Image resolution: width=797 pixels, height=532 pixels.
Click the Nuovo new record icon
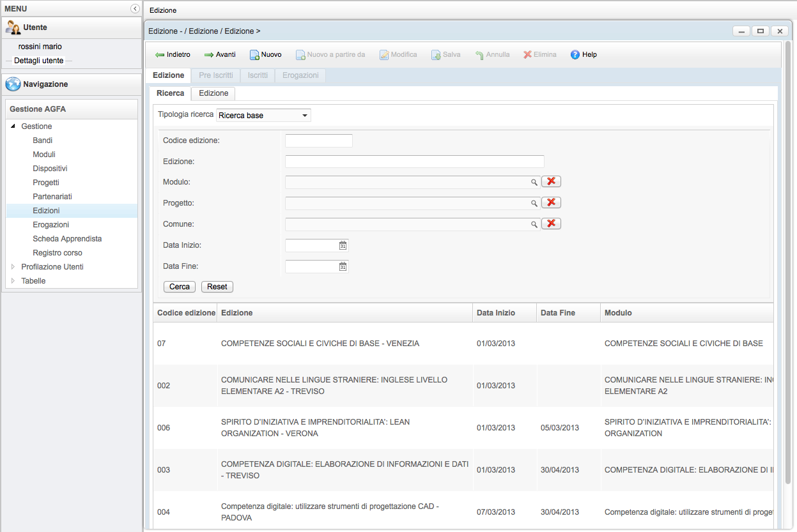tap(254, 55)
